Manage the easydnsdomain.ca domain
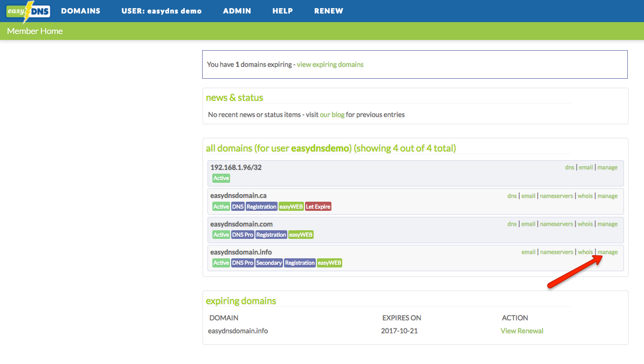Viewport: 644px width, 364px height. (x=607, y=196)
